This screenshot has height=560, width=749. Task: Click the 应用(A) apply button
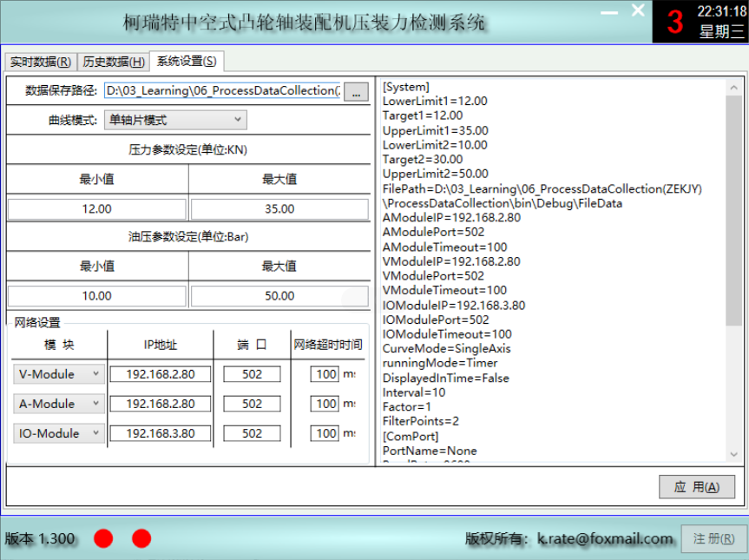pos(696,487)
